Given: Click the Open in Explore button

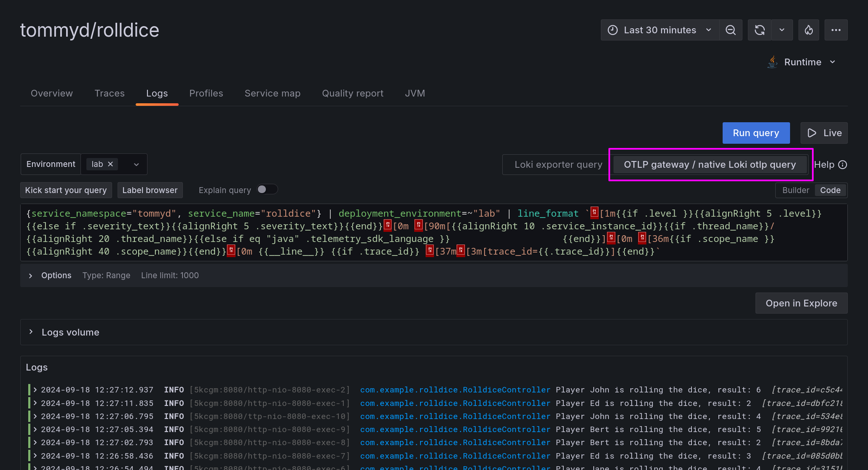Looking at the screenshot, I should click(x=801, y=303).
